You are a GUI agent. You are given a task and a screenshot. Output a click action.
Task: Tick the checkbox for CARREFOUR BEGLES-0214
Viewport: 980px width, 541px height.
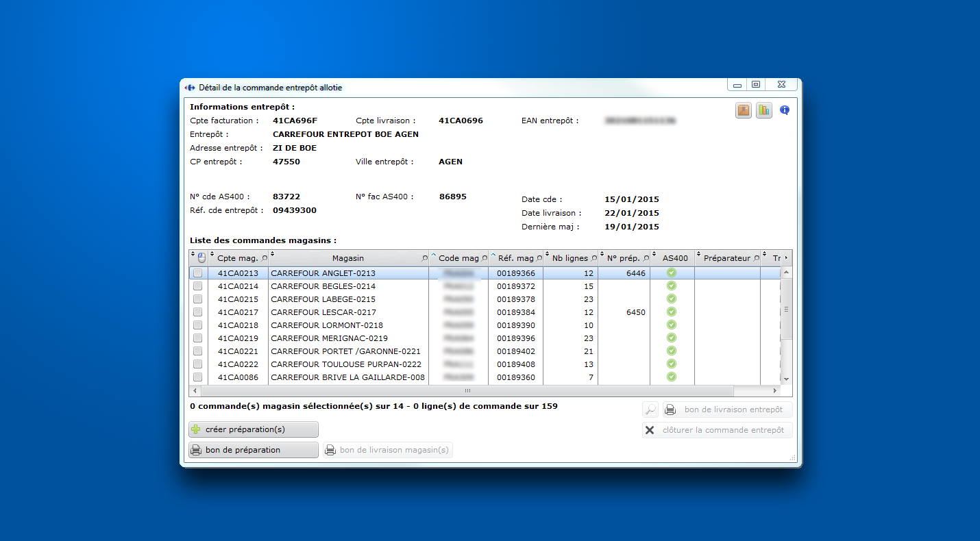197,286
